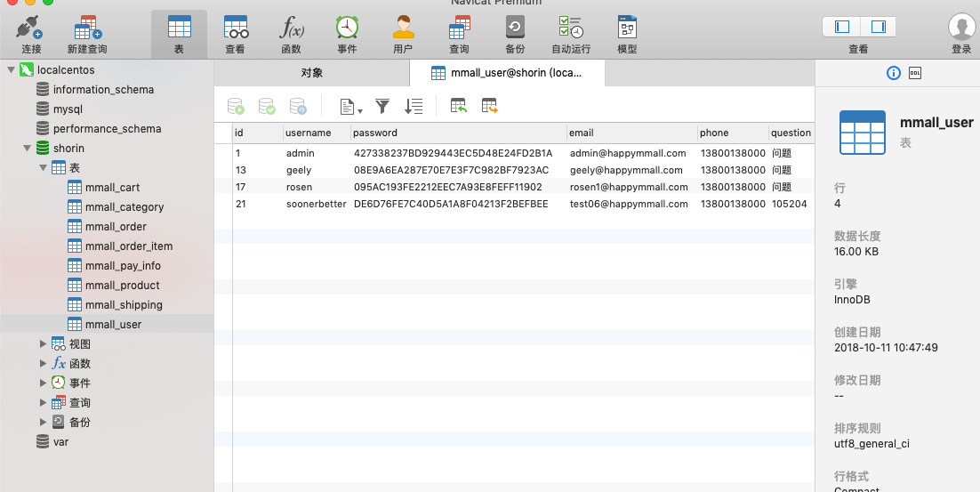Expand the Views (视图) node
The height and width of the screenshot is (492, 980).
(43, 343)
